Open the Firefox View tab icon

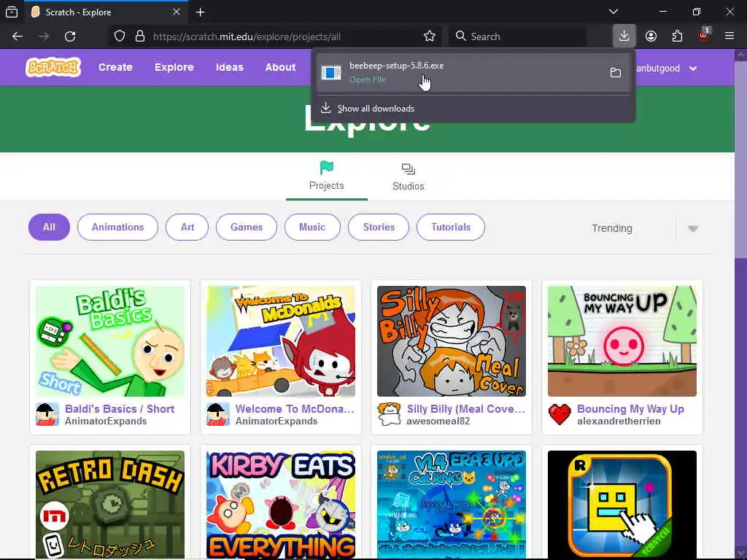[x=12, y=12]
